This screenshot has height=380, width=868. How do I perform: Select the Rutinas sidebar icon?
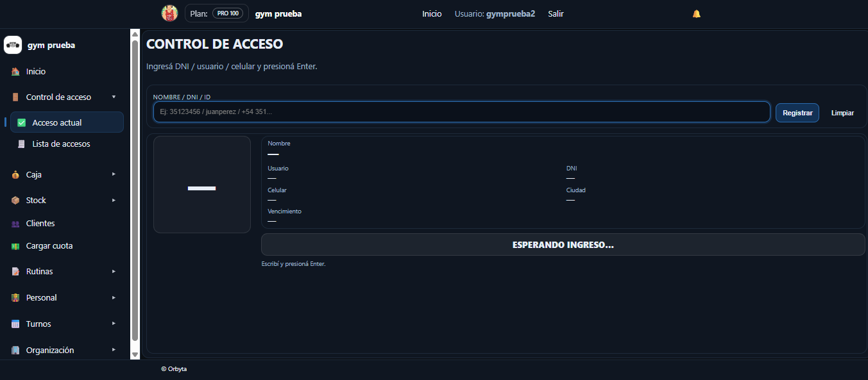tap(15, 271)
